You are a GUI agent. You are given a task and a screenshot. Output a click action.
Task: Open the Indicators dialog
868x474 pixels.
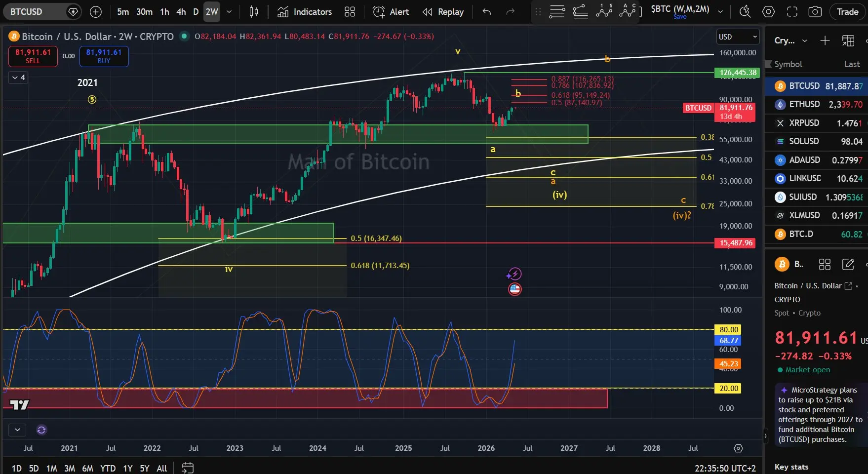click(x=305, y=12)
